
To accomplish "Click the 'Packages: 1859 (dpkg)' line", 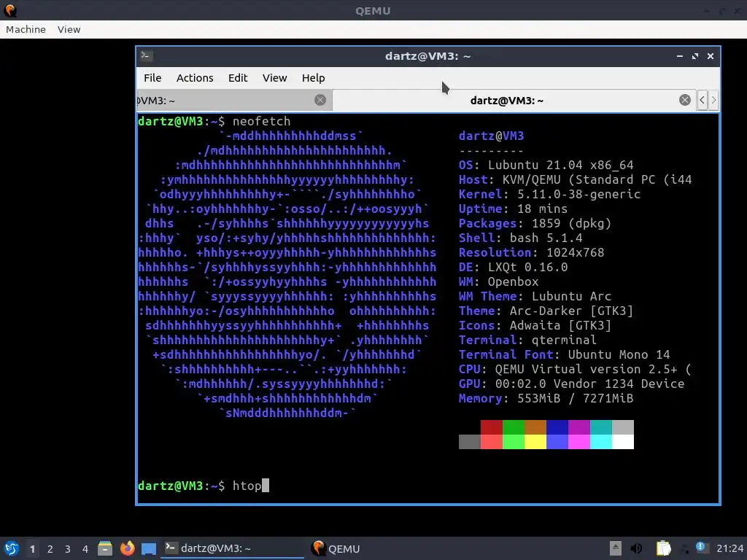I will [x=535, y=223].
